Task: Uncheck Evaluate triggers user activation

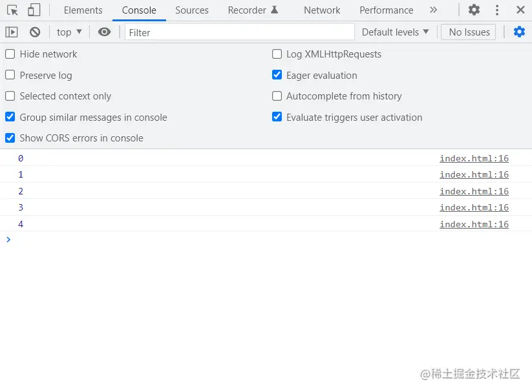Action: pyautogui.click(x=277, y=117)
